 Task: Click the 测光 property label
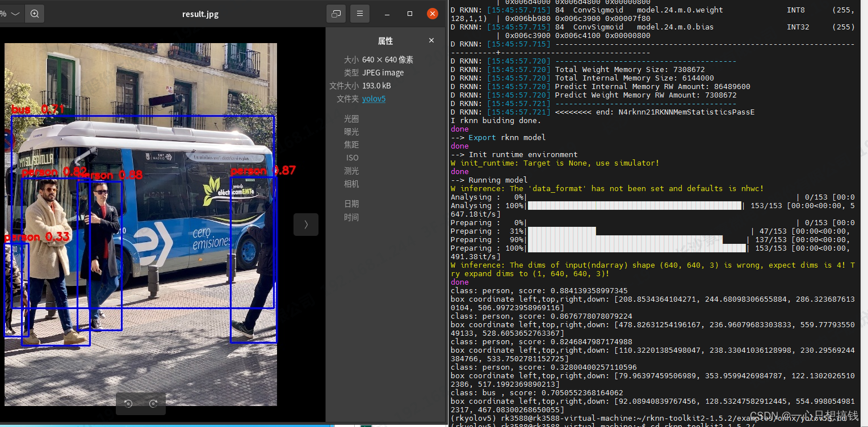pyautogui.click(x=351, y=171)
